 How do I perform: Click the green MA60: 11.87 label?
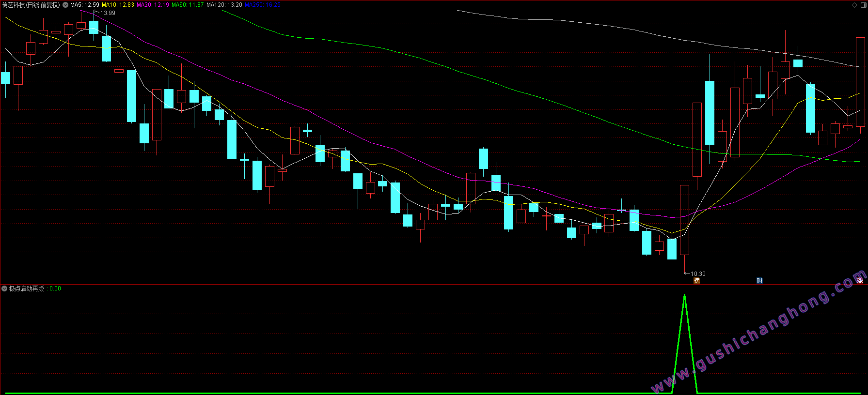[x=188, y=5]
